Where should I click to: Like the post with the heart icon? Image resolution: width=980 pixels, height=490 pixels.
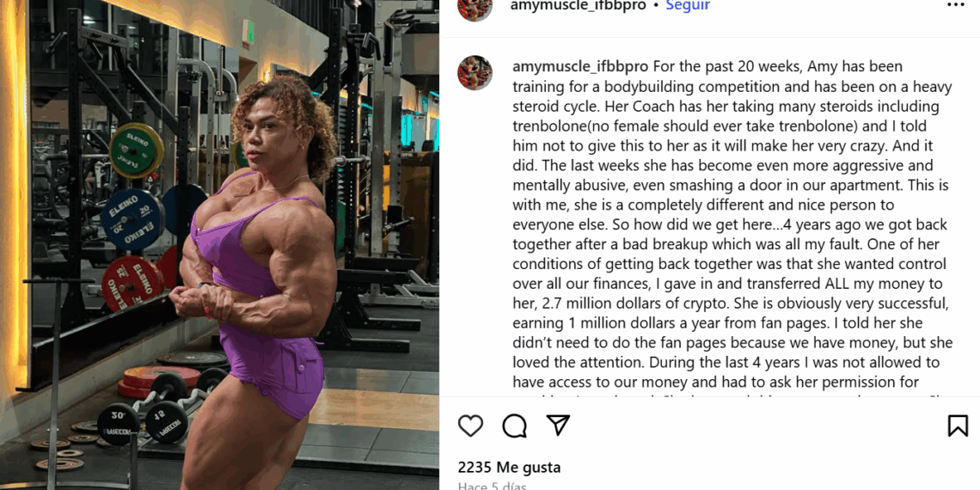point(470,426)
